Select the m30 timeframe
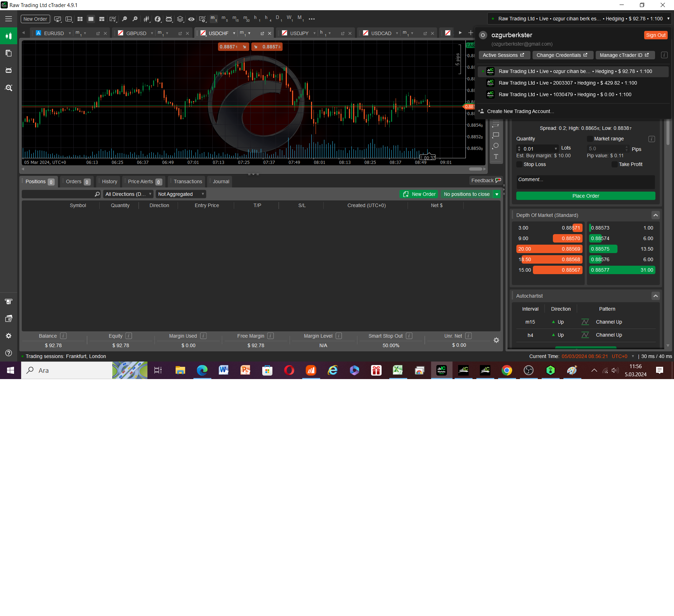 tap(246, 18)
